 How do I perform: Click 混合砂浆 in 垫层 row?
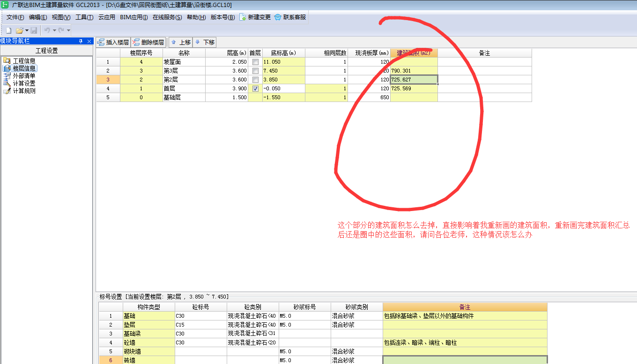point(357,325)
